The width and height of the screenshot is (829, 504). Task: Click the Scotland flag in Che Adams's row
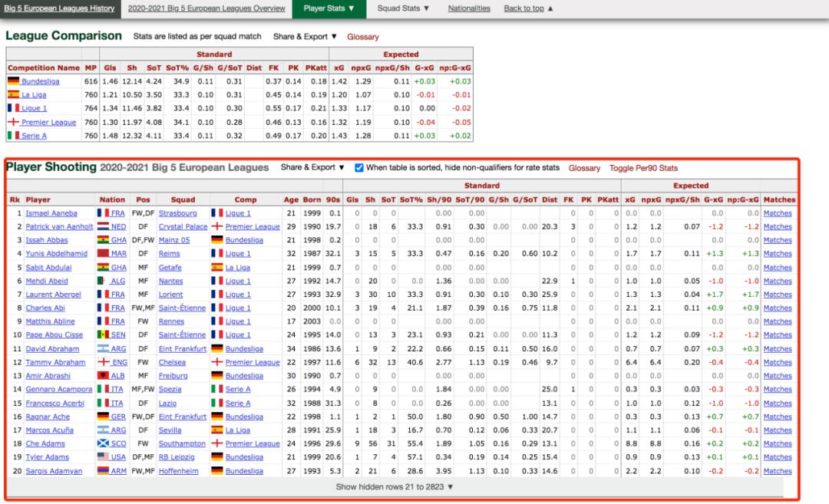coord(103,443)
